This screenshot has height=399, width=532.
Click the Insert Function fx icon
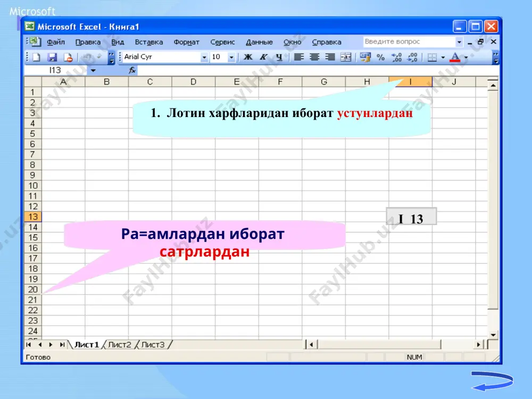click(x=132, y=70)
